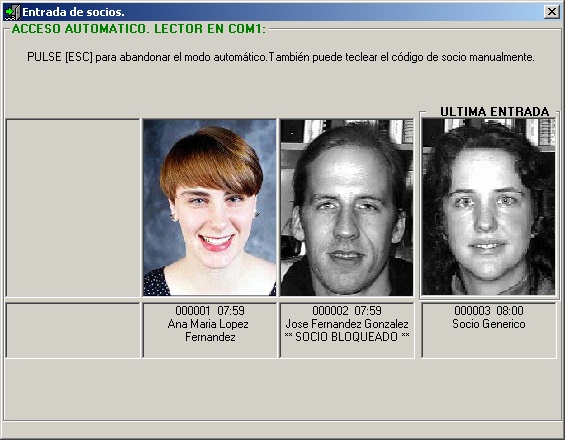Viewport: 565px width, 440px height.
Task: Click the 000003 08:00 Socio Generico box
Action: tap(489, 331)
